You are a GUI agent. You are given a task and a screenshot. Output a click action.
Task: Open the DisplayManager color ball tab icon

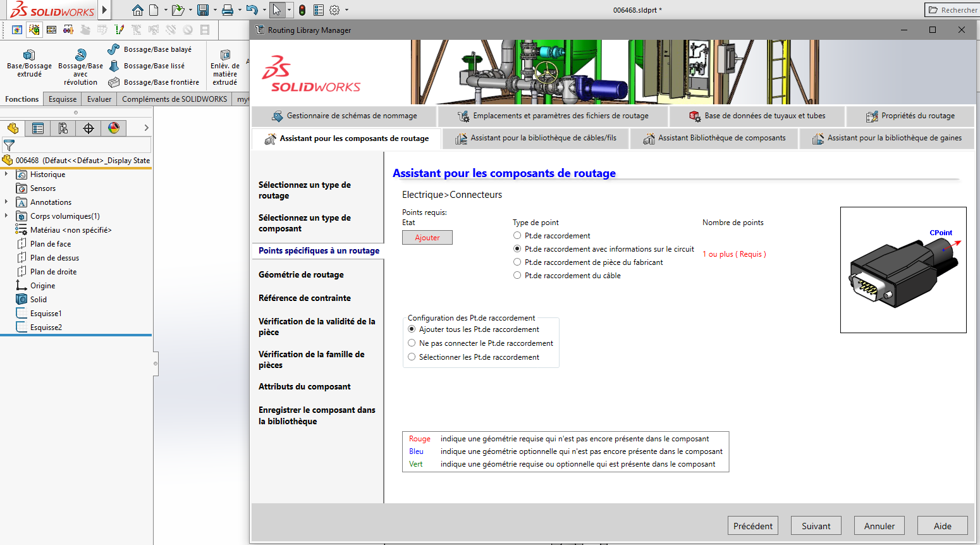coord(114,128)
